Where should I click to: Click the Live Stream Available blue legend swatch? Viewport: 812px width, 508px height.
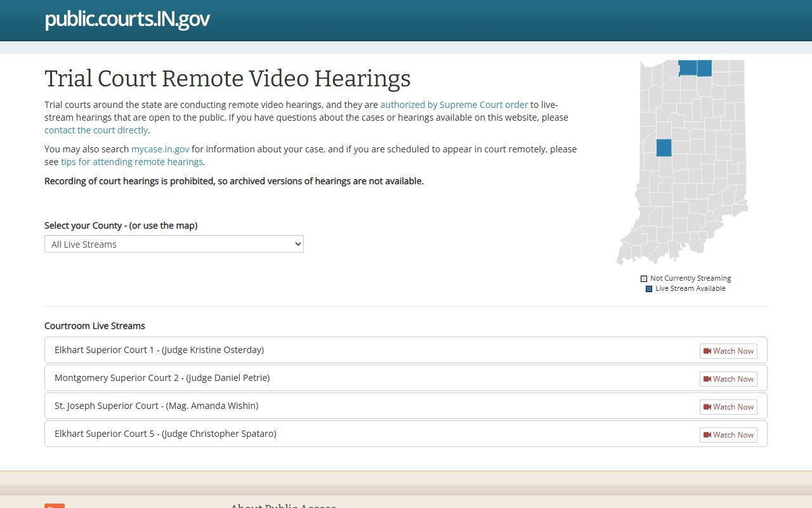tap(649, 289)
